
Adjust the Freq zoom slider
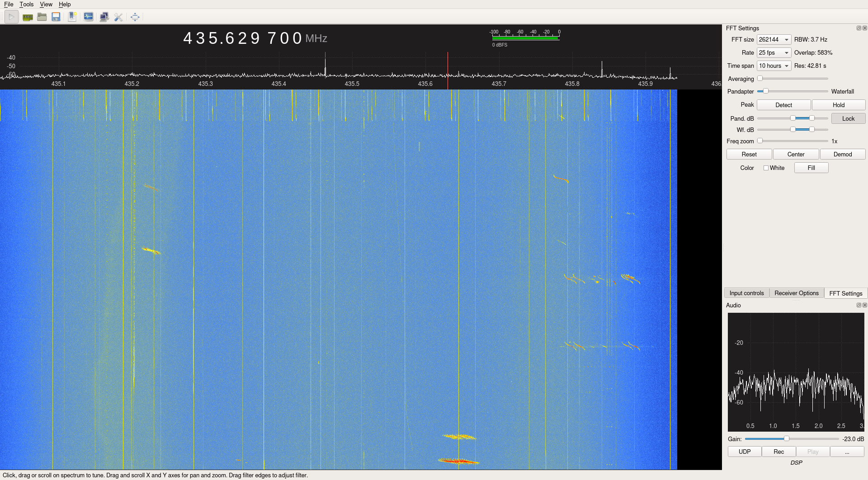793,141
